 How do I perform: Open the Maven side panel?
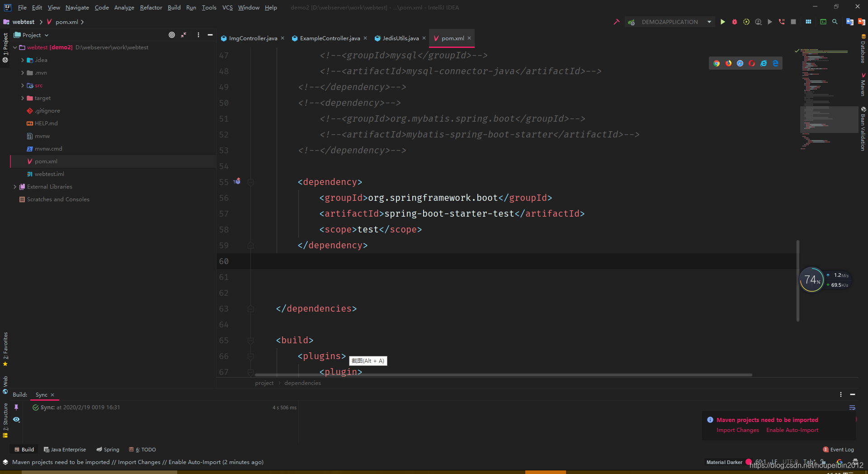863,84
